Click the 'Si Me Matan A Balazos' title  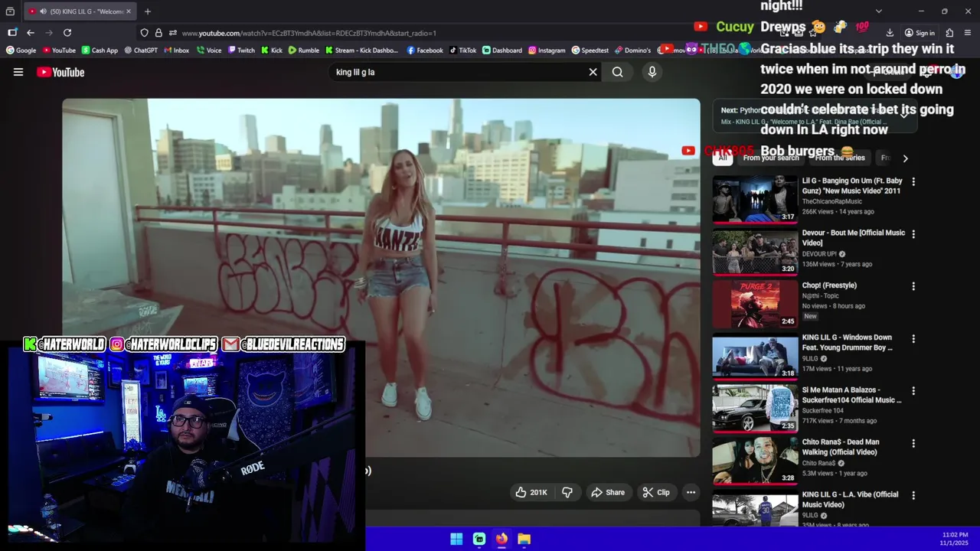click(x=851, y=395)
